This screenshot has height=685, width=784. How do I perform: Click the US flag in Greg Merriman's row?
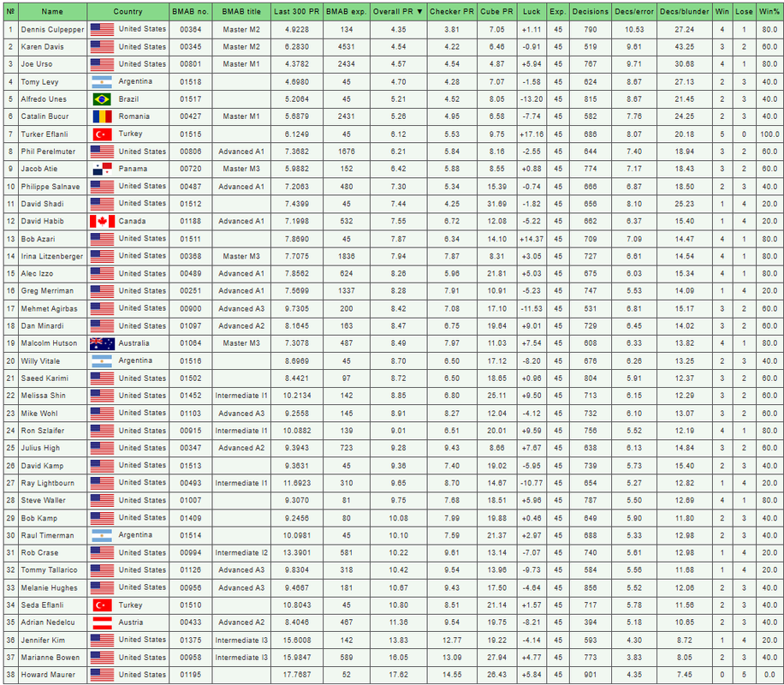pyautogui.click(x=102, y=291)
